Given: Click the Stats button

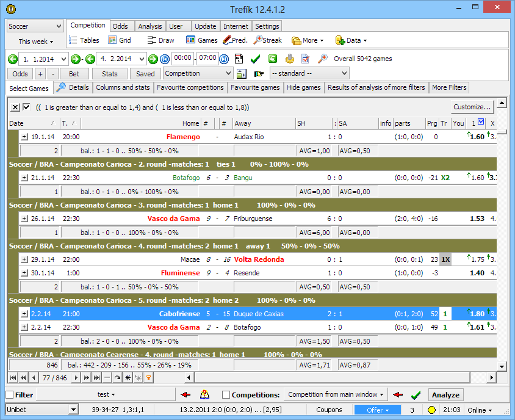Looking at the screenshot, I should pos(110,74).
